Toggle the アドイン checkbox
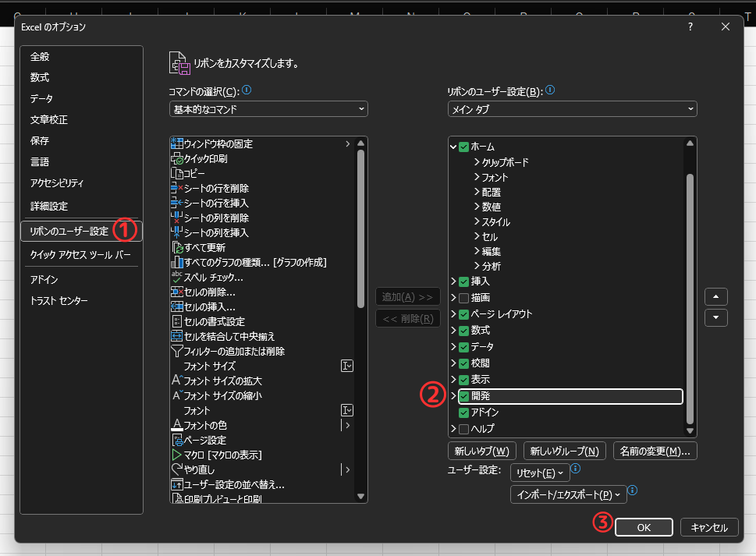 coord(464,413)
